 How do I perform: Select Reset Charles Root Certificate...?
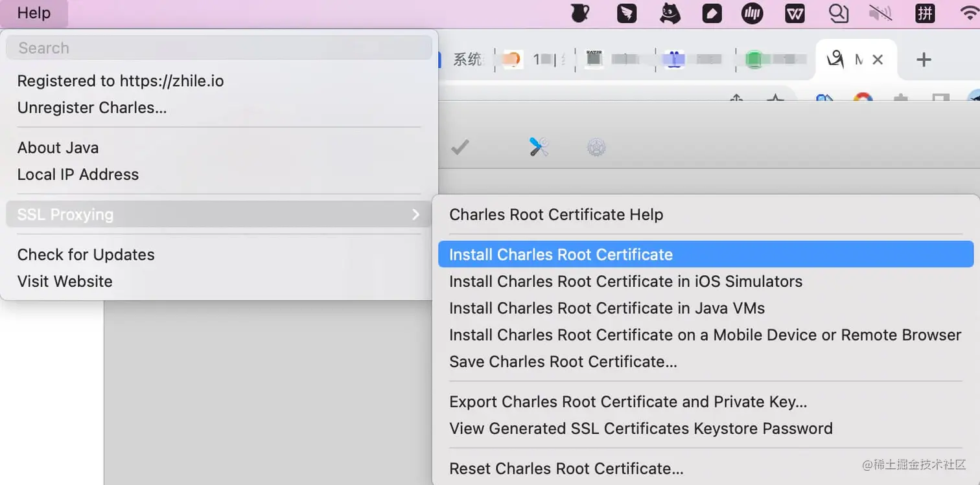(706, 468)
